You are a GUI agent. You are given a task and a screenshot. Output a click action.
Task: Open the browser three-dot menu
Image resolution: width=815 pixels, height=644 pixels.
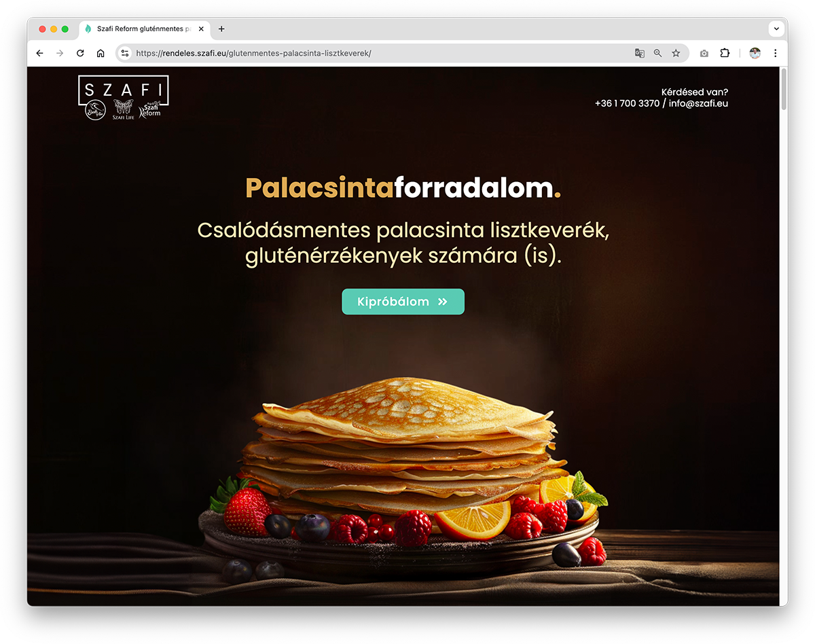click(776, 53)
